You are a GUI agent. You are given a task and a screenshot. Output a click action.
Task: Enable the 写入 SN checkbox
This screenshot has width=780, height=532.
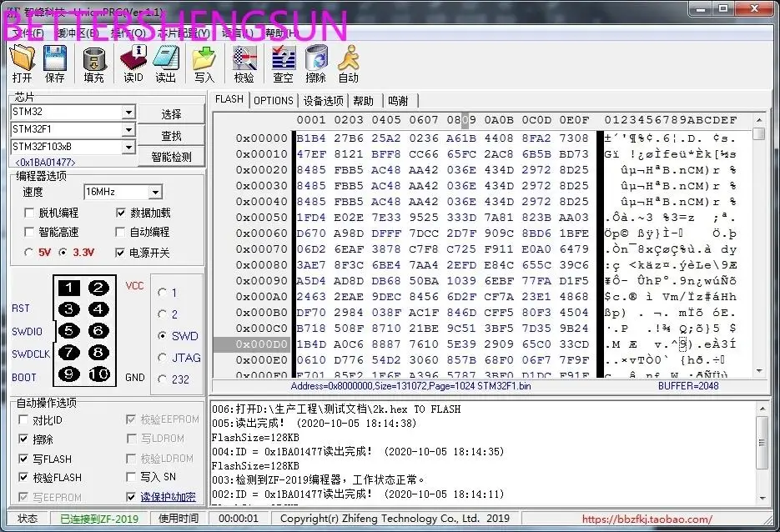[x=131, y=477]
